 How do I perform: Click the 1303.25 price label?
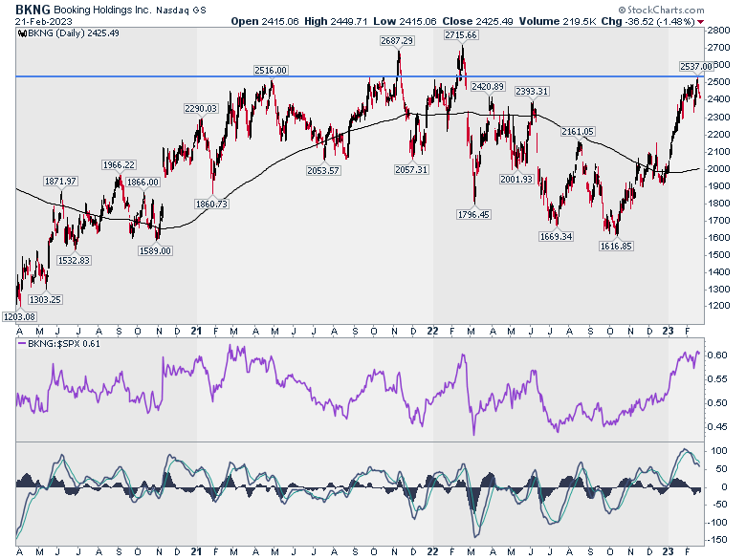click(45, 299)
